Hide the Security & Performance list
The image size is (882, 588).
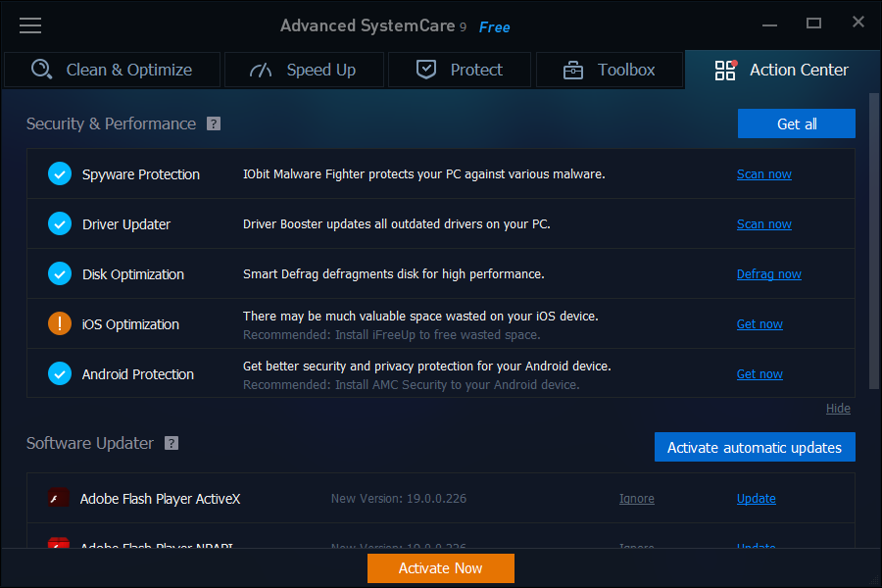[x=838, y=409]
